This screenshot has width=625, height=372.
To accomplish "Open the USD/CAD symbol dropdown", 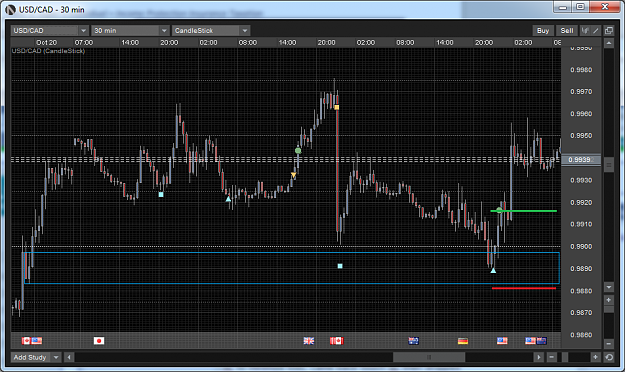I will tap(49, 30).
